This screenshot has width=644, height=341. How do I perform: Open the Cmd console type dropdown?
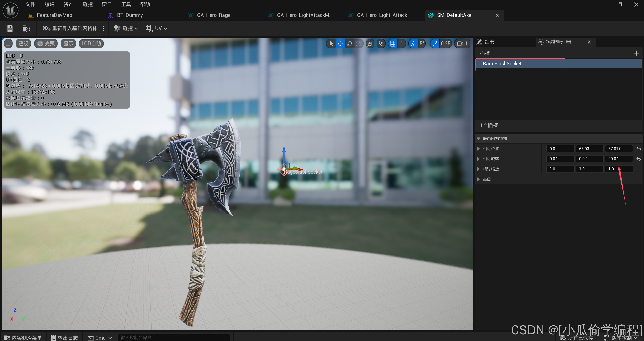(x=100, y=338)
